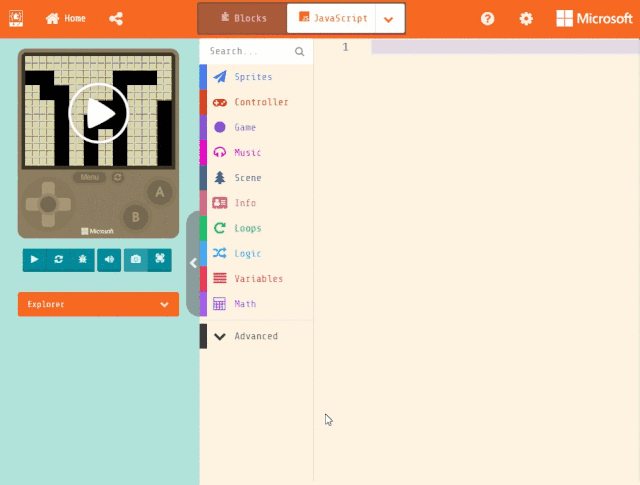Open the Sprites category
Screen dimensions: 640x485
click(256, 77)
